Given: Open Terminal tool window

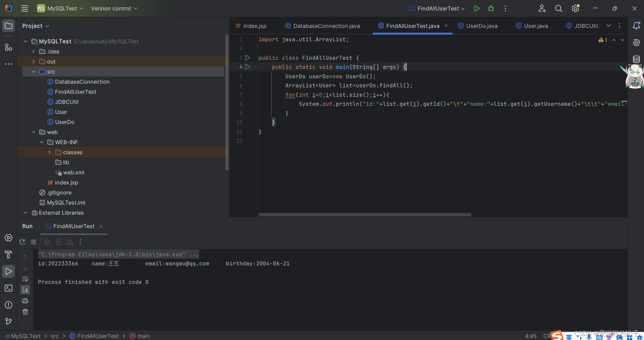Looking at the screenshot, I should coord(8,288).
